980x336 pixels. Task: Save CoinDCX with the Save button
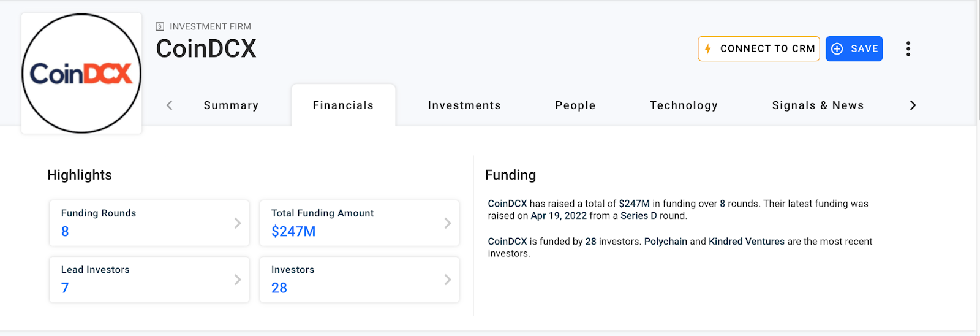point(854,49)
